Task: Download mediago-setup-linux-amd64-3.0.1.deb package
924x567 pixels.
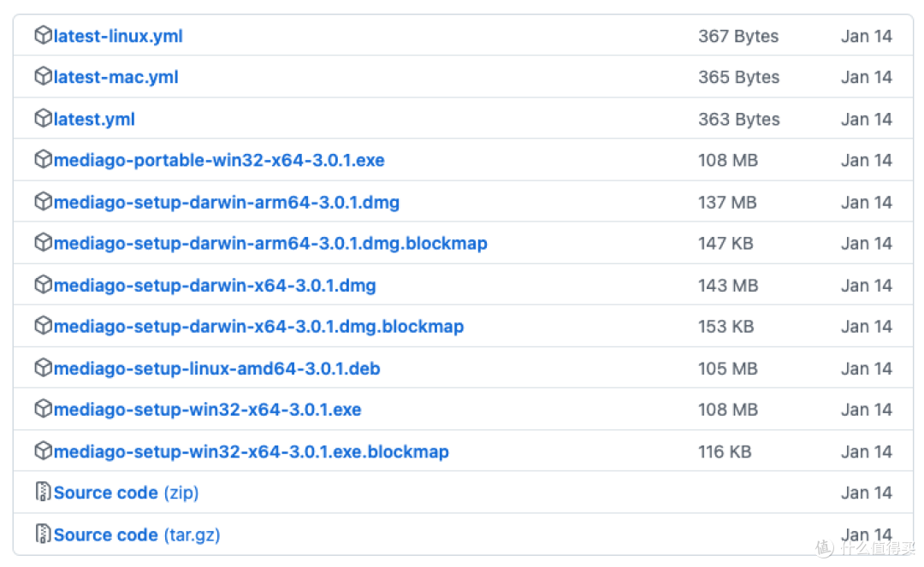Action: (216, 369)
